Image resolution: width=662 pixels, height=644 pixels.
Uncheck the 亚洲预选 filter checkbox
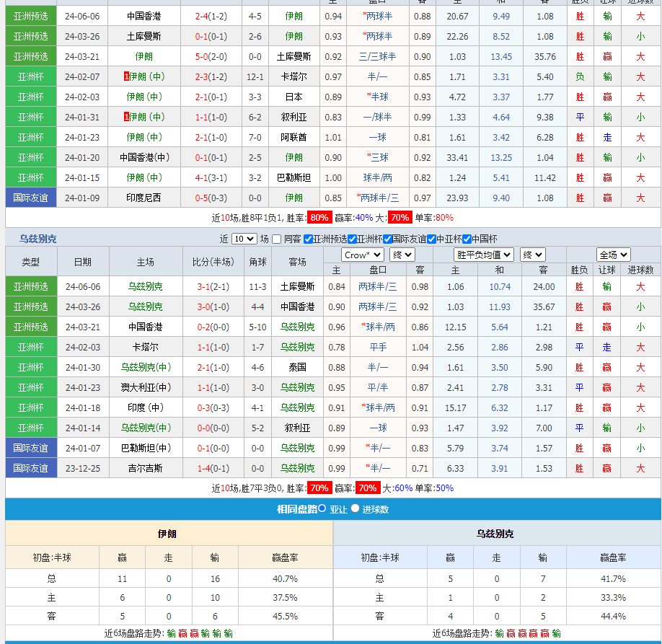pos(309,239)
